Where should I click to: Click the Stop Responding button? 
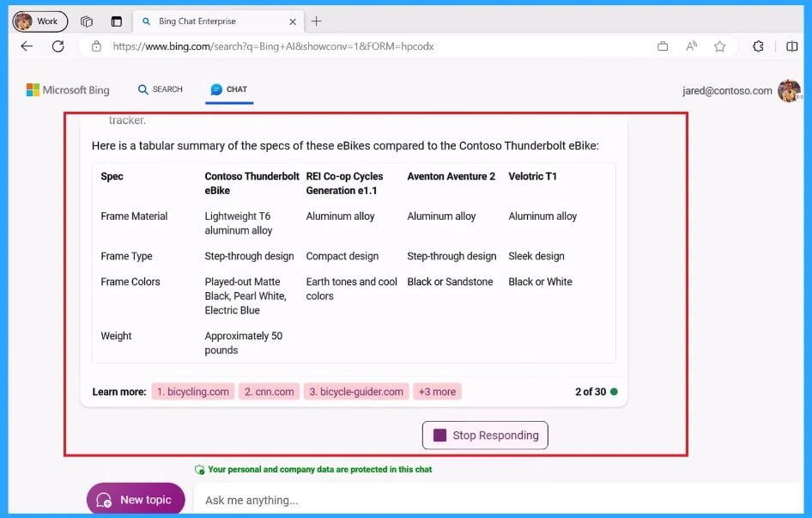(x=485, y=435)
